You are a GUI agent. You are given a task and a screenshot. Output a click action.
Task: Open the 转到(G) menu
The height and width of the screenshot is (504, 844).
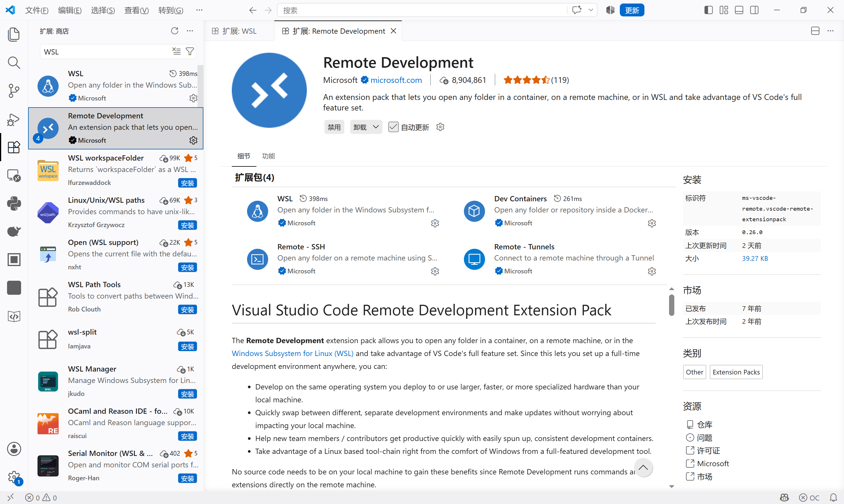pyautogui.click(x=171, y=10)
